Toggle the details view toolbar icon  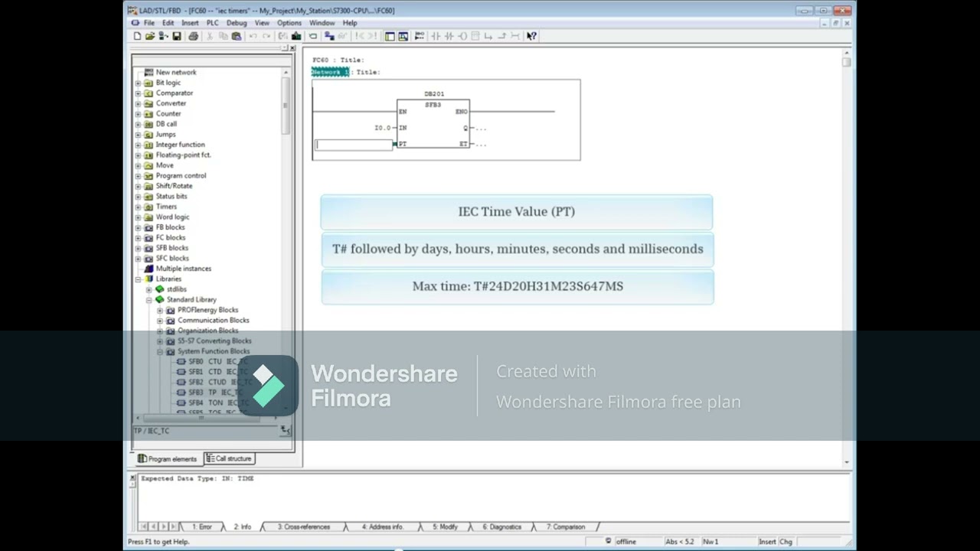(x=403, y=36)
